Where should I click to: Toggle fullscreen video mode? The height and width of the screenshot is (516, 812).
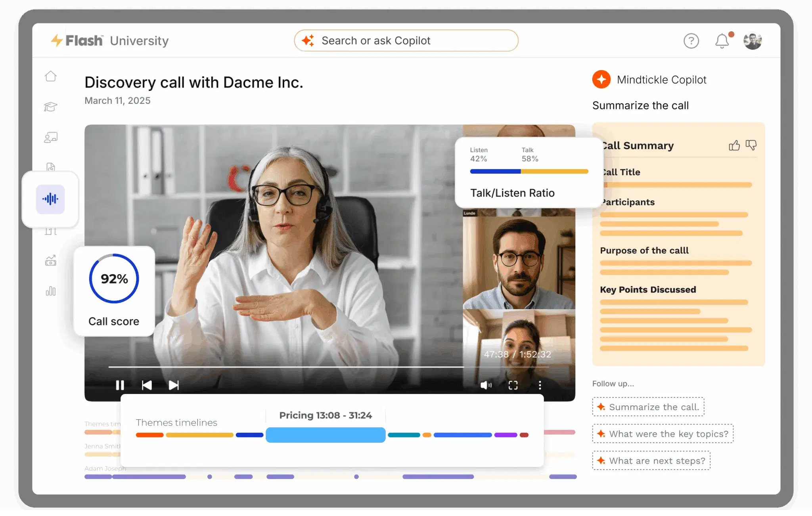click(x=513, y=385)
